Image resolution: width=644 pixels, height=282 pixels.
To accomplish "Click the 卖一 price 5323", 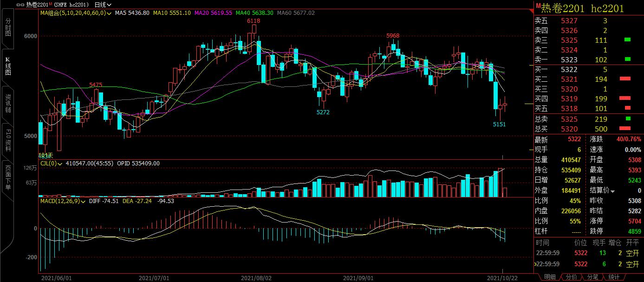I will coord(569,59).
